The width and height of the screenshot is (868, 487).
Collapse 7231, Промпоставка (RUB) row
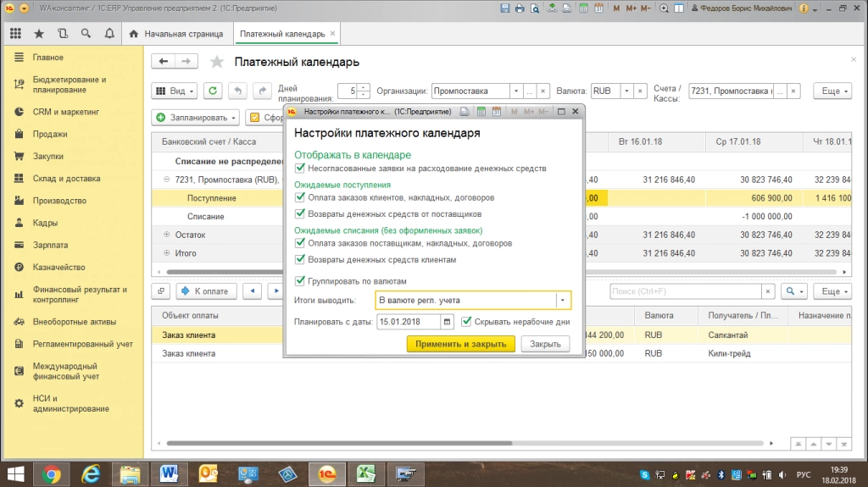point(167,180)
